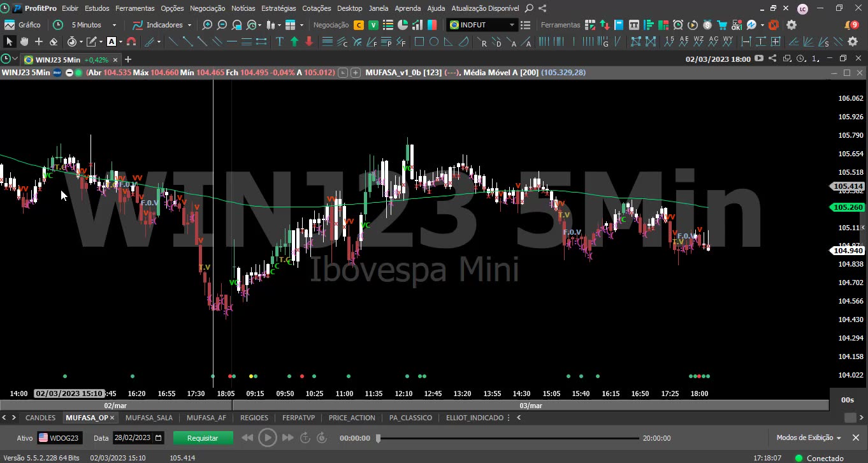Switch to the MUFASA_SALA tab

pyautogui.click(x=148, y=418)
